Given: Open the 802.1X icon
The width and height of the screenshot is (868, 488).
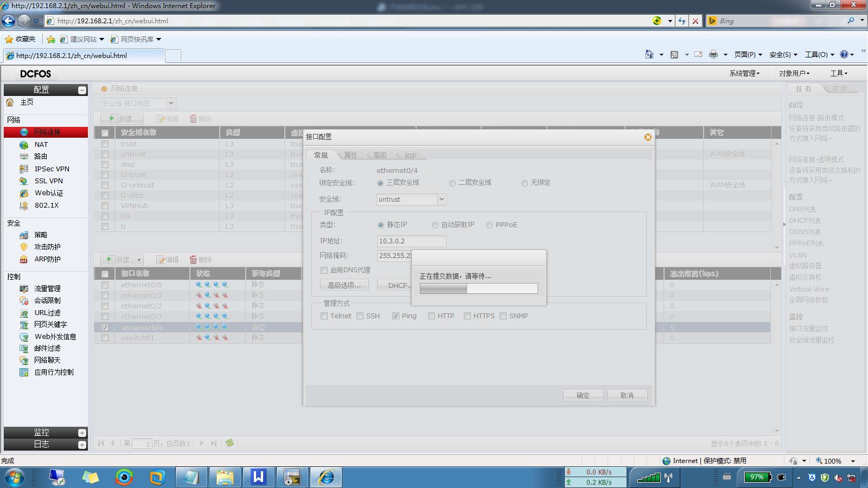Looking at the screenshot, I should (24, 206).
